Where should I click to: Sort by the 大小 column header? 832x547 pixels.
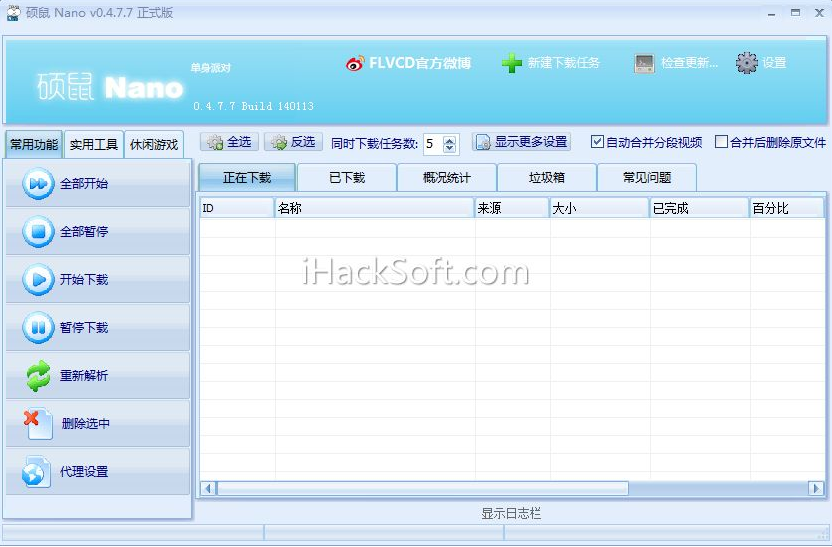[x=600, y=208]
